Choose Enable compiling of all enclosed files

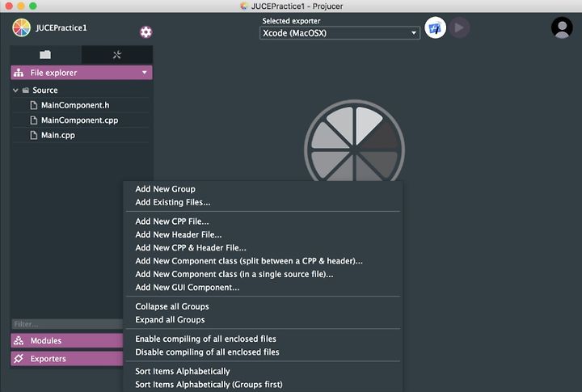[x=263, y=339]
